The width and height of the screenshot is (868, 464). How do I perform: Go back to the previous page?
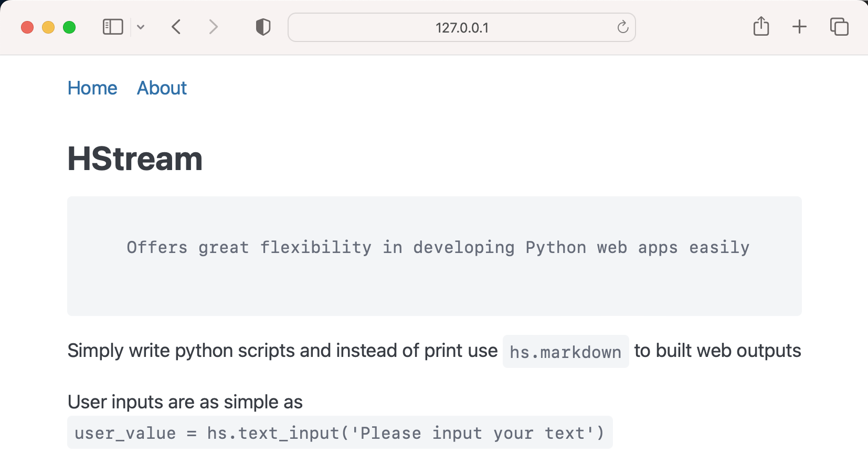pos(176,27)
